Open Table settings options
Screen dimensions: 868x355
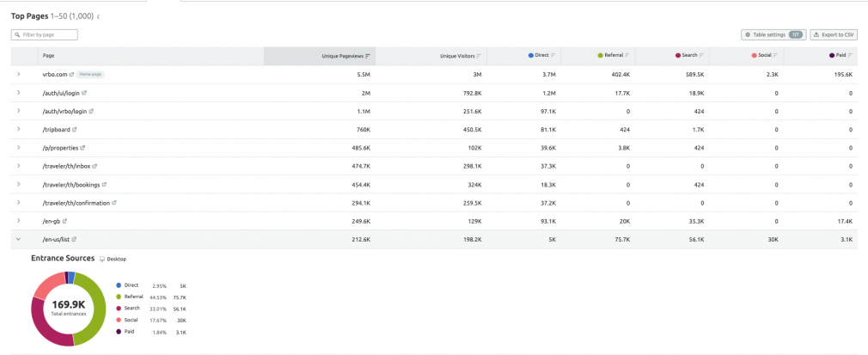(772, 34)
